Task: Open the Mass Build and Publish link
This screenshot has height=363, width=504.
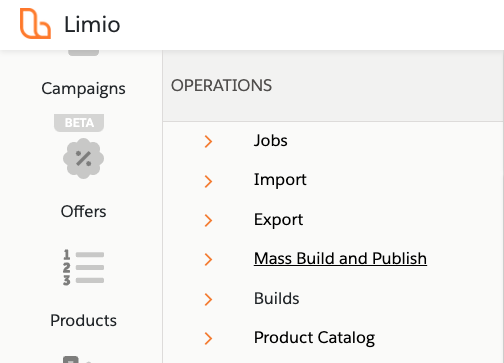Action: coord(340,258)
